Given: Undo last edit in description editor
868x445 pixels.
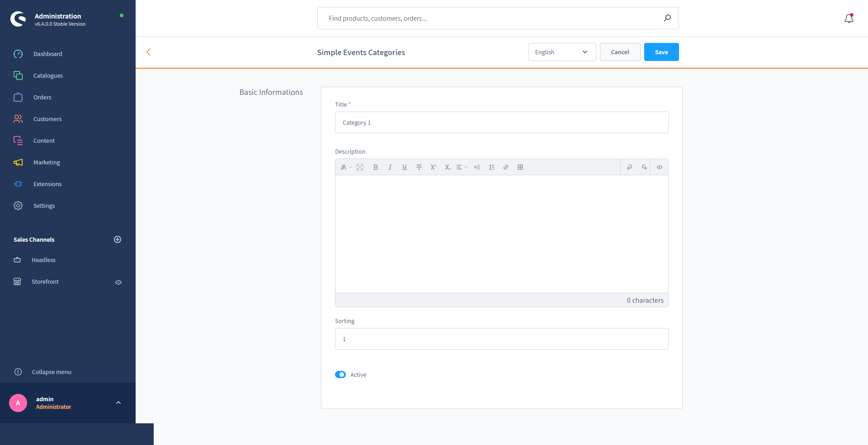Looking at the screenshot, I should 629,167.
